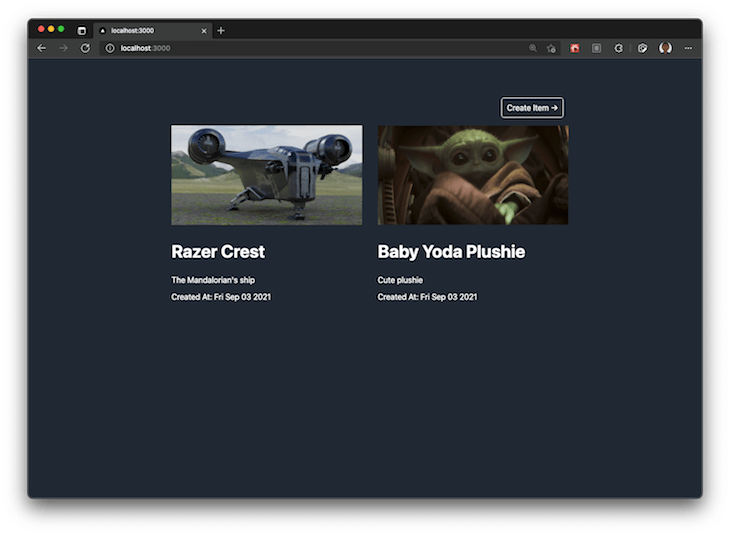Click the Razer Crest ship image
The image size is (730, 535).
click(266, 175)
